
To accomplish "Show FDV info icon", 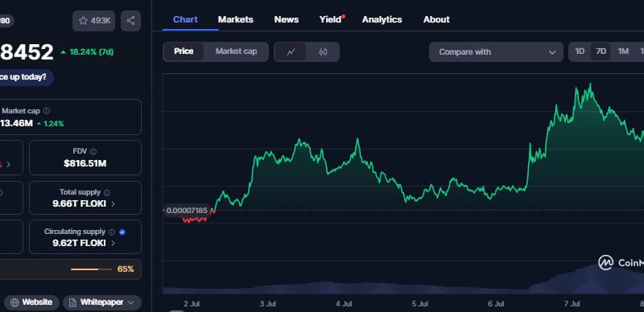I will coord(93,151).
